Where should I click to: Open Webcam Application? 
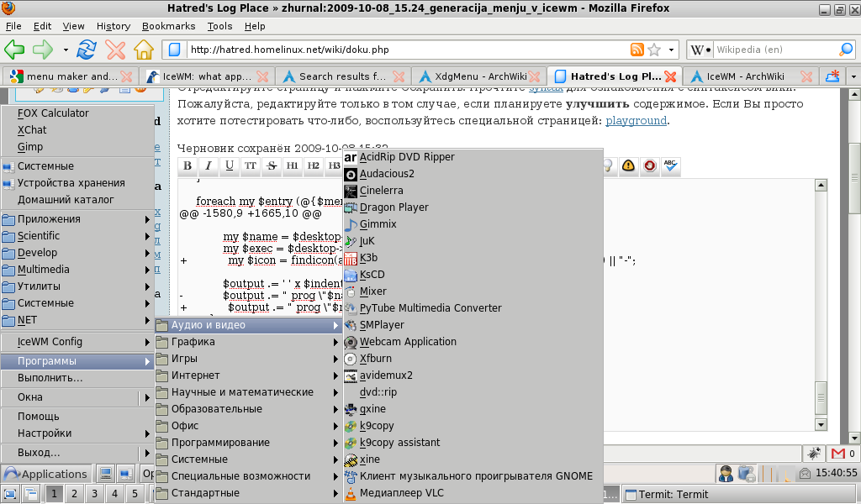473,342
